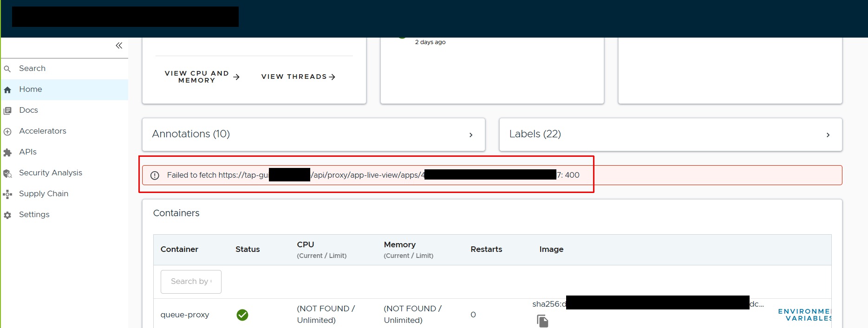The image size is (868, 328).
Task: Open View CPU and Memory link
Action: pyautogui.click(x=202, y=77)
